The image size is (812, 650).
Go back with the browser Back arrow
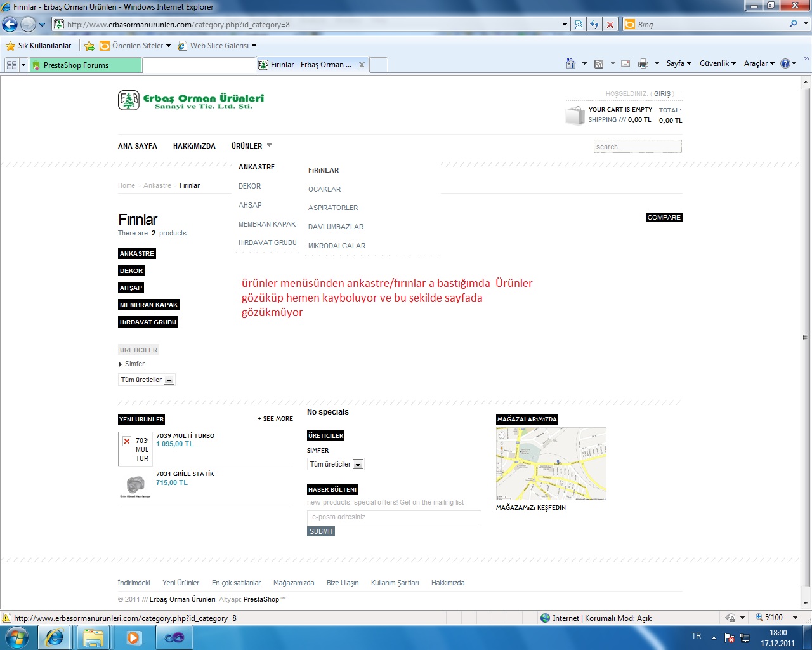click(10, 25)
